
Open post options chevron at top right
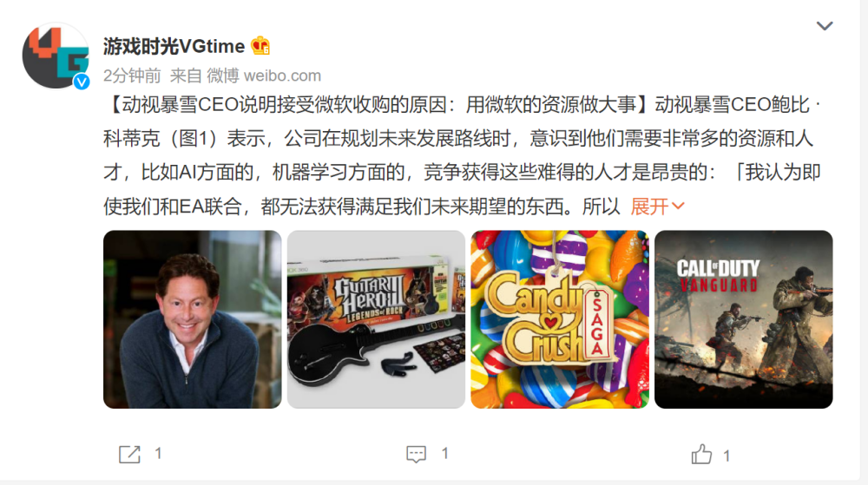pos(825,26)
